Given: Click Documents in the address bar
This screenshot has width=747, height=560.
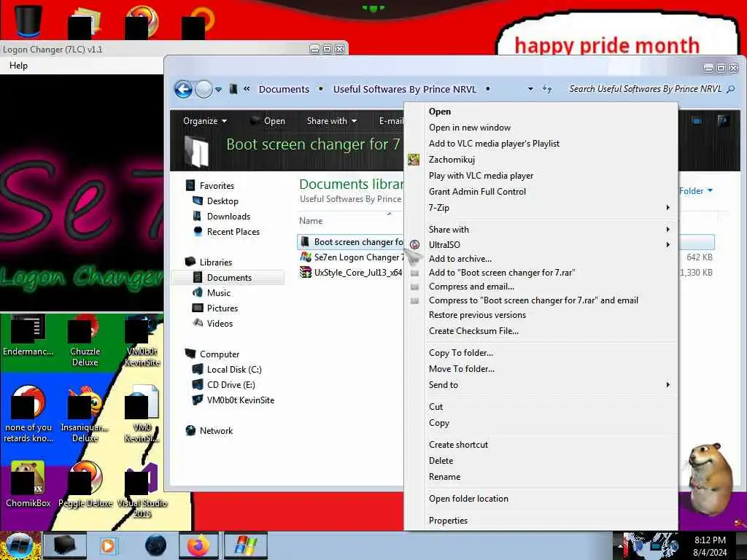Looking at the screenshot, I should [x=284, y=89].
